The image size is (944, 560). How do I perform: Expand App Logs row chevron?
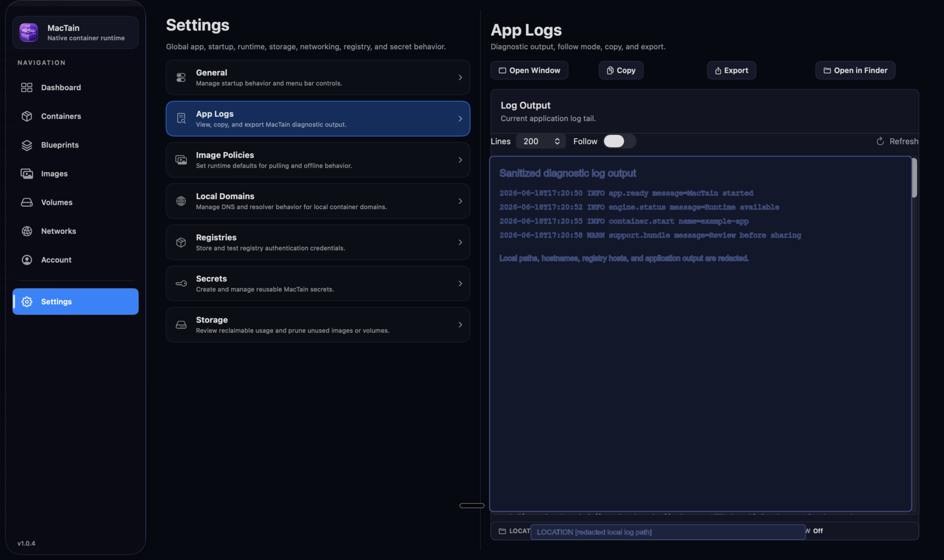coord(460,119)
